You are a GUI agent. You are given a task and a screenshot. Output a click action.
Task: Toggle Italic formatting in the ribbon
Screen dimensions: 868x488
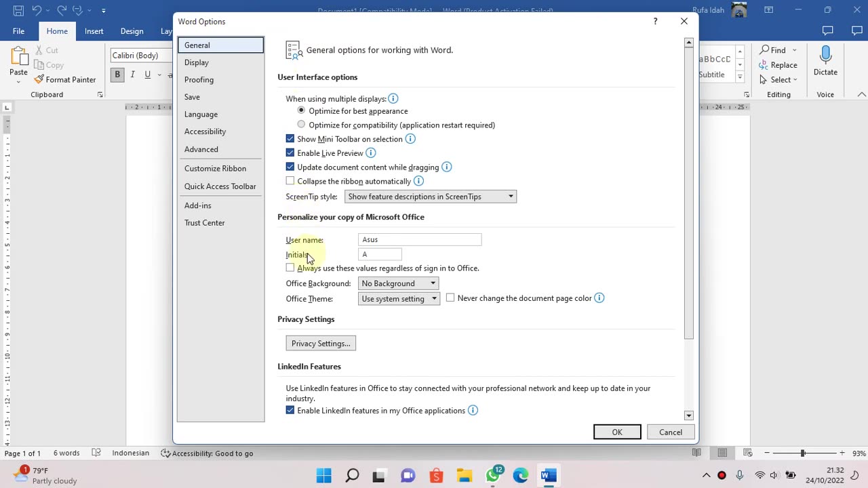click(x=132, y=75)
